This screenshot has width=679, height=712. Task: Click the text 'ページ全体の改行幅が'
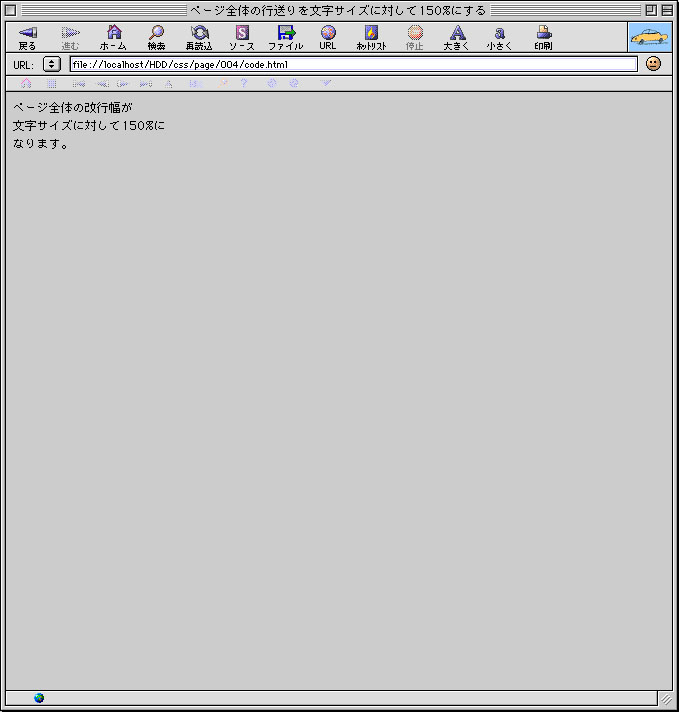pyautogui.click(x=73, y=108)
